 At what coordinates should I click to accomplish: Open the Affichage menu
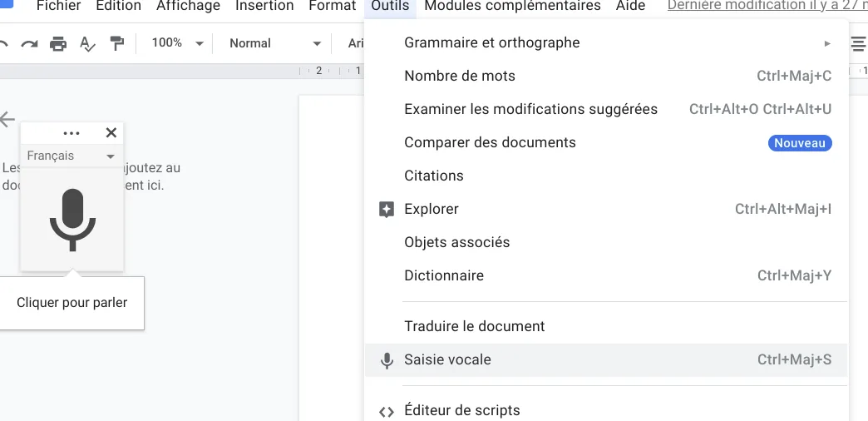click(188, 6)
